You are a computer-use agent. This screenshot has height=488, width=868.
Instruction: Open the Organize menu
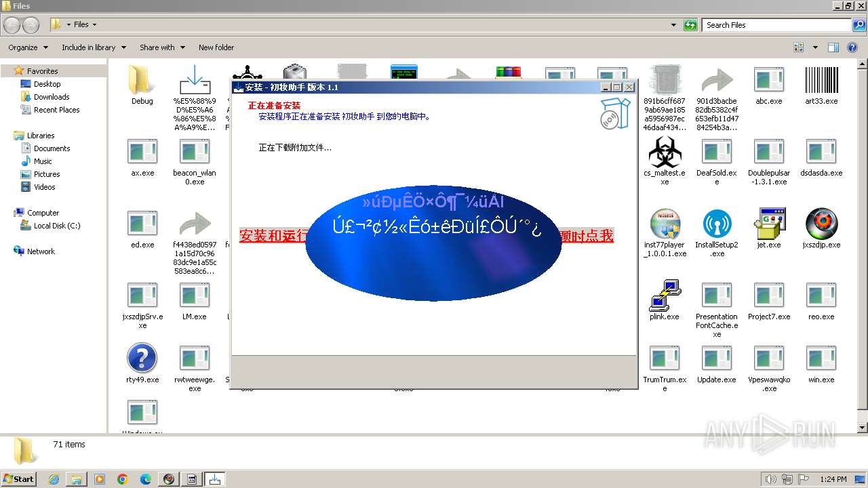point(28,47)
